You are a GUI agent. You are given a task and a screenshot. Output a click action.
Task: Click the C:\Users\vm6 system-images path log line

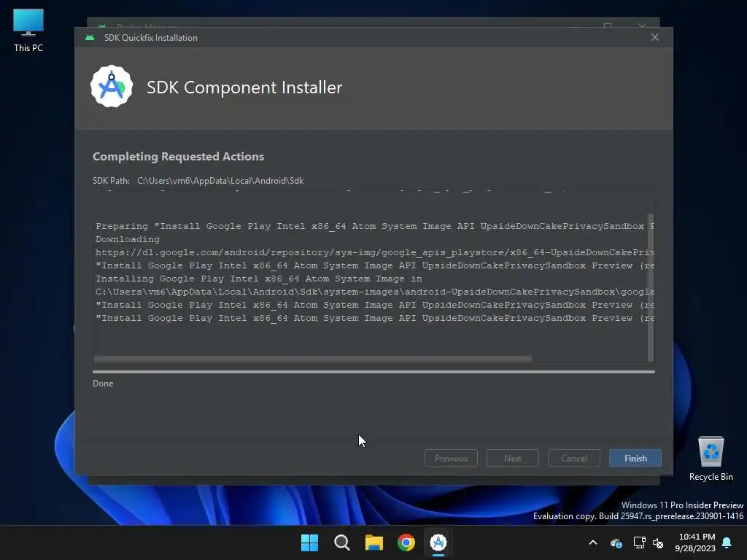coord(374,292)
